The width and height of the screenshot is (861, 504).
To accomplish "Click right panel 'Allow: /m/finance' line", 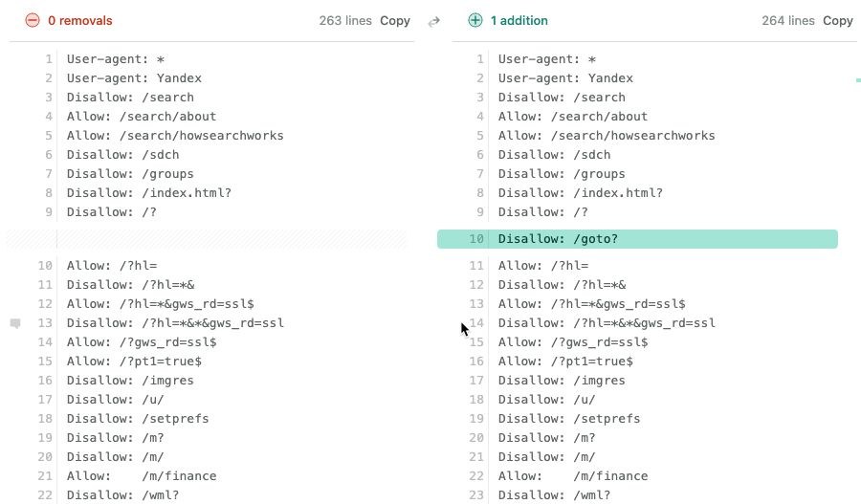I will pos(573,476).
